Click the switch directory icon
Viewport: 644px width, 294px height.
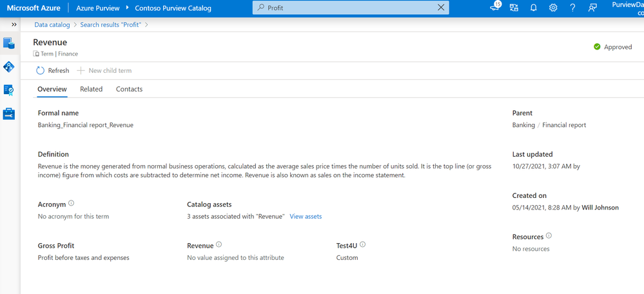[514, 8]
